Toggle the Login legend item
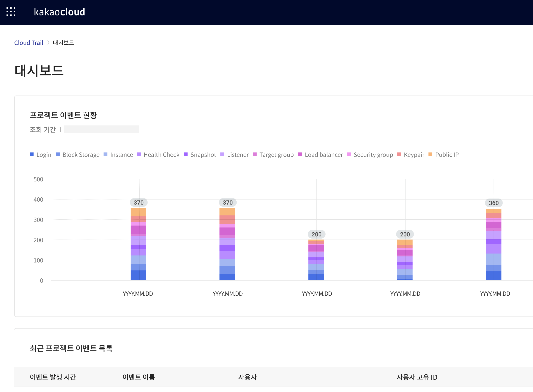The height and width of the screenshot is (392, 533). coord(43,155)
